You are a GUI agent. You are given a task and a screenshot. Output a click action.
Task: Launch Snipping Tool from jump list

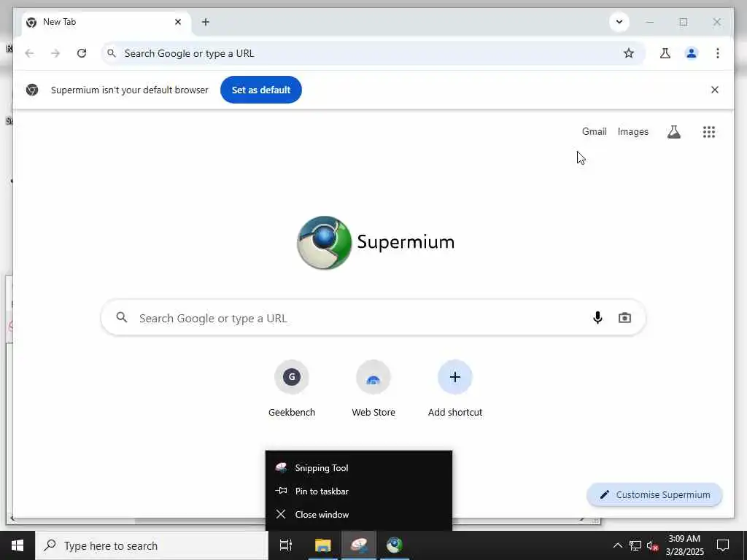359,467
